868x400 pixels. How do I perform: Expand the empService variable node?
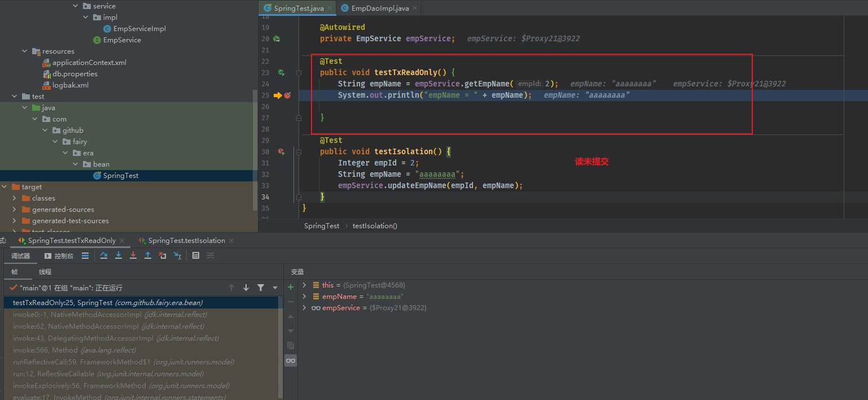(x=304, y=307)
